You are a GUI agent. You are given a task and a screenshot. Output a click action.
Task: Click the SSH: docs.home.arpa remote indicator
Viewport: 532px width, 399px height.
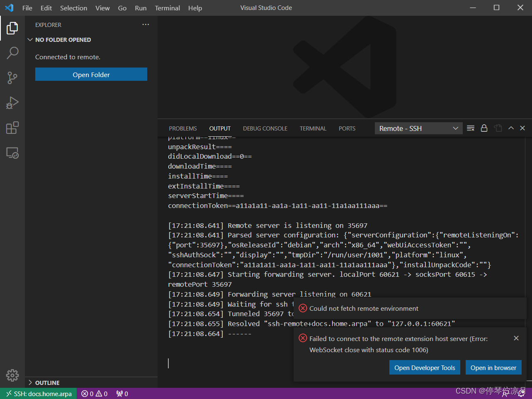[x=39, y=394]
